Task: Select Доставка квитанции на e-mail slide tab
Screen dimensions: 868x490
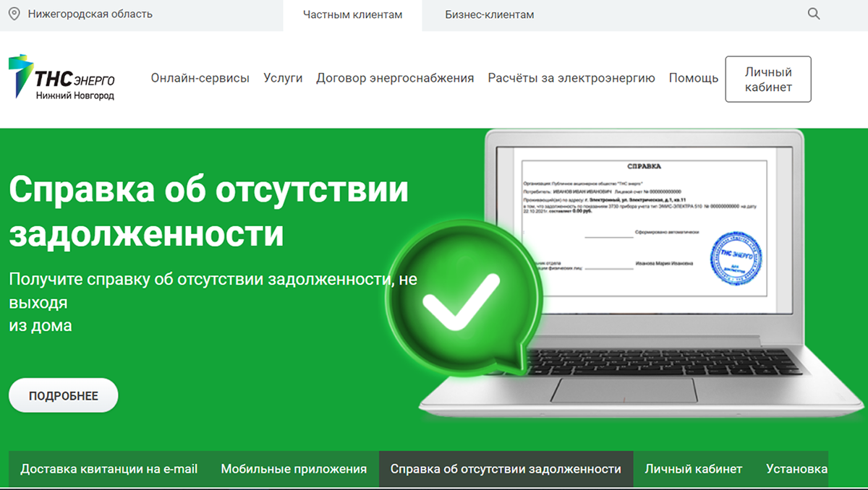Action: 109,469
